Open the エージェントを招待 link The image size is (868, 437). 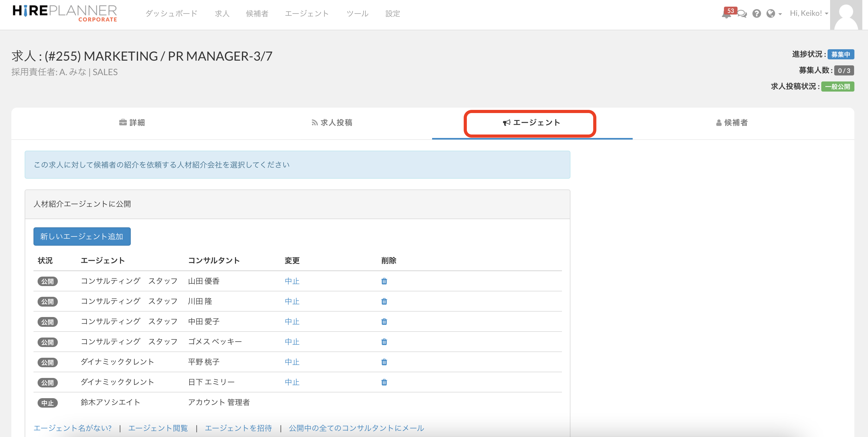[x=238, y=428]
